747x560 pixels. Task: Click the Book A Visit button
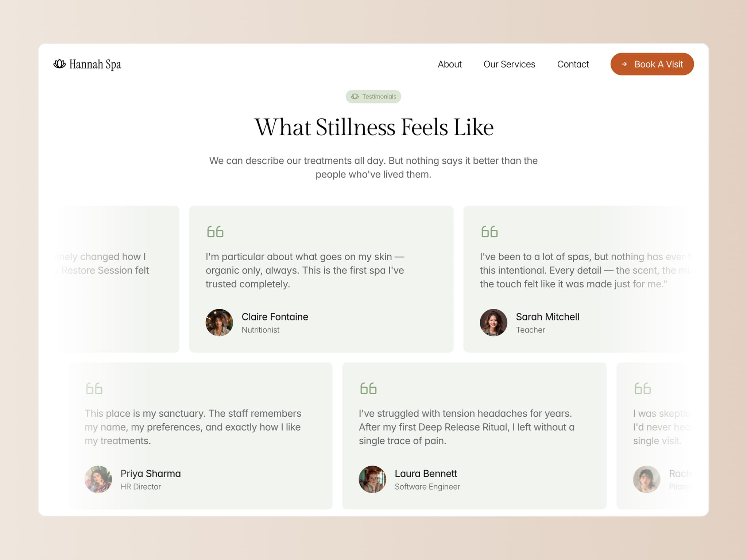click(652, 64)
